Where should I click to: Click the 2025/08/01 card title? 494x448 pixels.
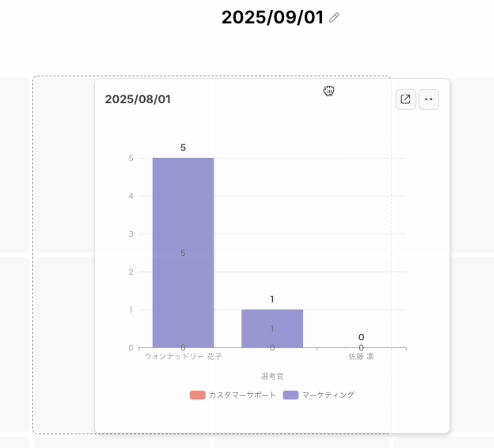(x=138, y=99)
